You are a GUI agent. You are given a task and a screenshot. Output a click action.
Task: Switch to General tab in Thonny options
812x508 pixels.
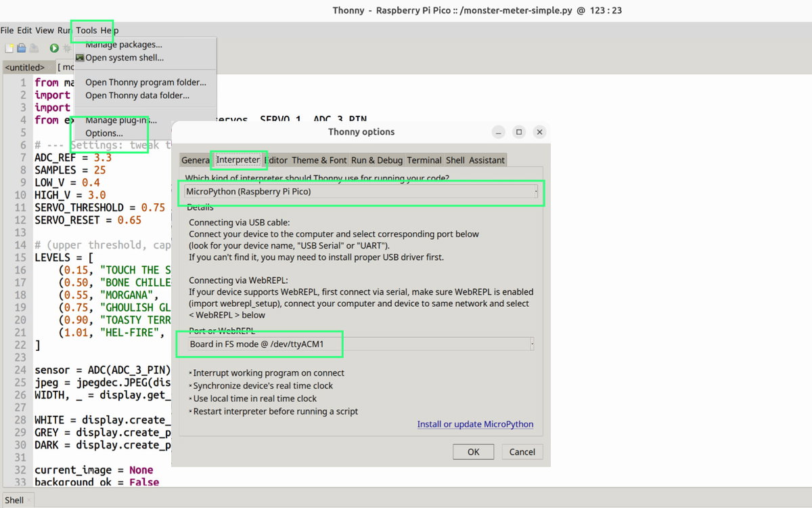point(196,160)
